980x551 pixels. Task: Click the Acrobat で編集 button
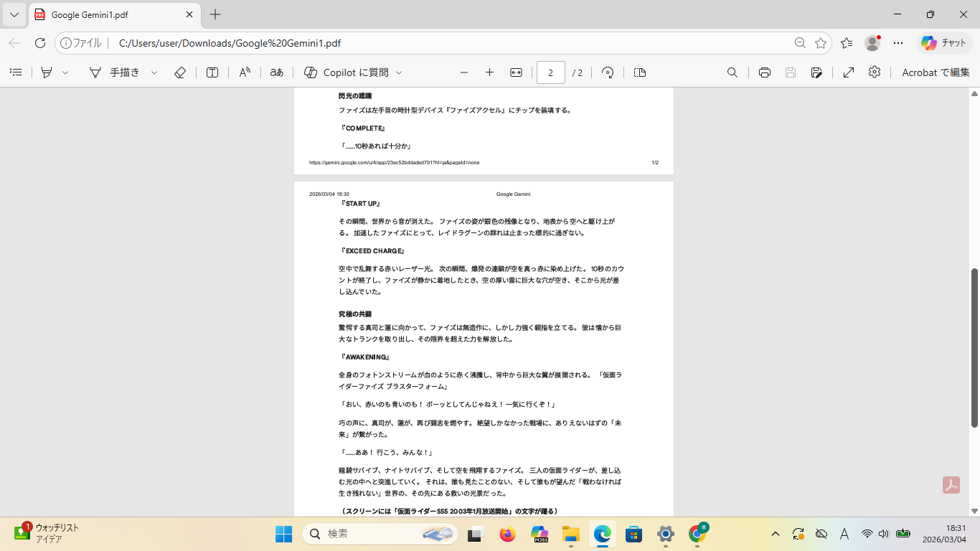(935, 72)
